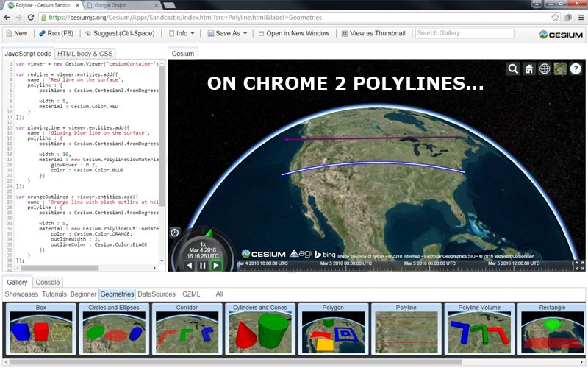Play the animation in reverse
This screenshot has height=368, width=588.
click(x=190, y=266)
